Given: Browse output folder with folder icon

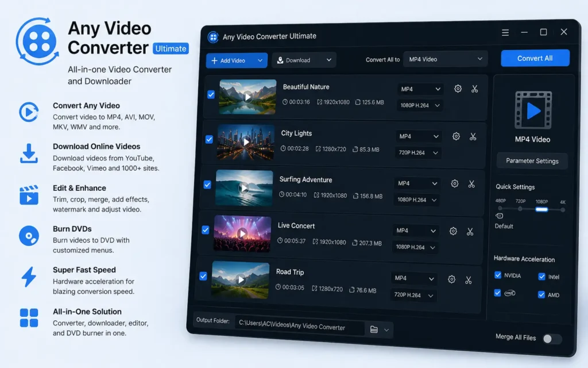Looking at the screenshot, I should (374, 329).
